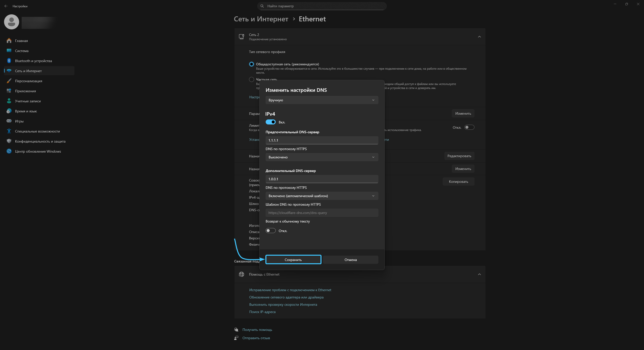Click the Центр обновления Windows icon

click(x=9, y=151)
